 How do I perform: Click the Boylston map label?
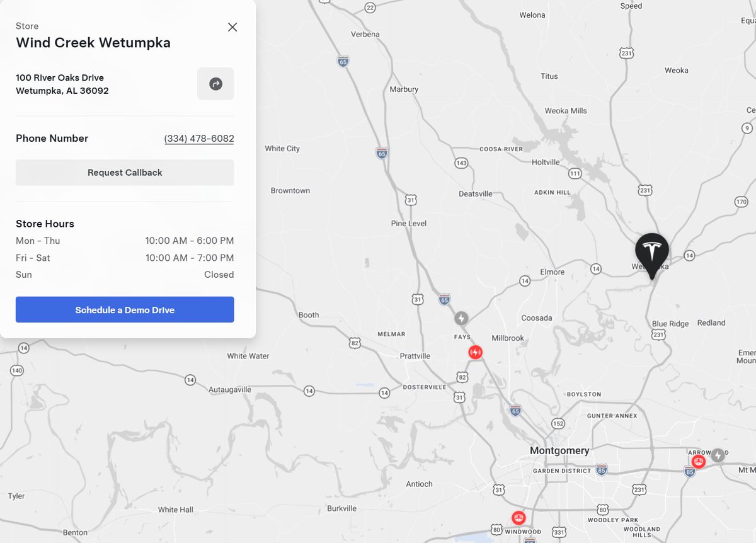coord(584,394)
